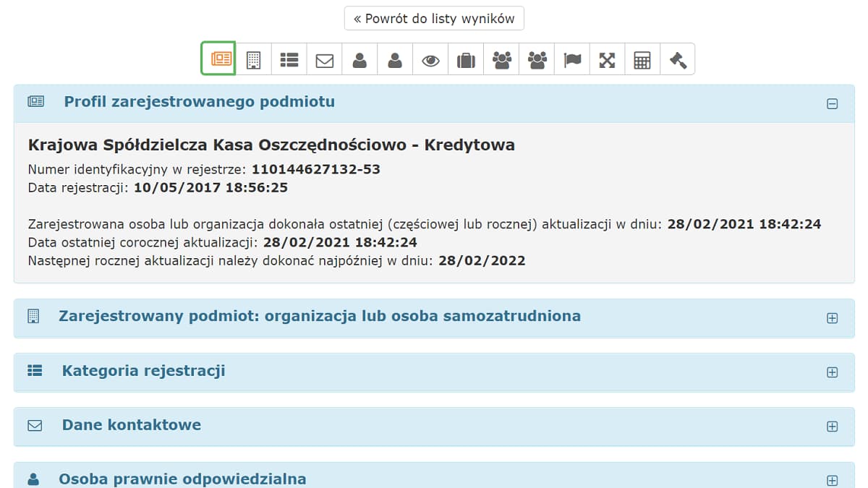Select the list icon in the toolbar
This screenshot has width=868, height=488.
[x=289, y=59]
